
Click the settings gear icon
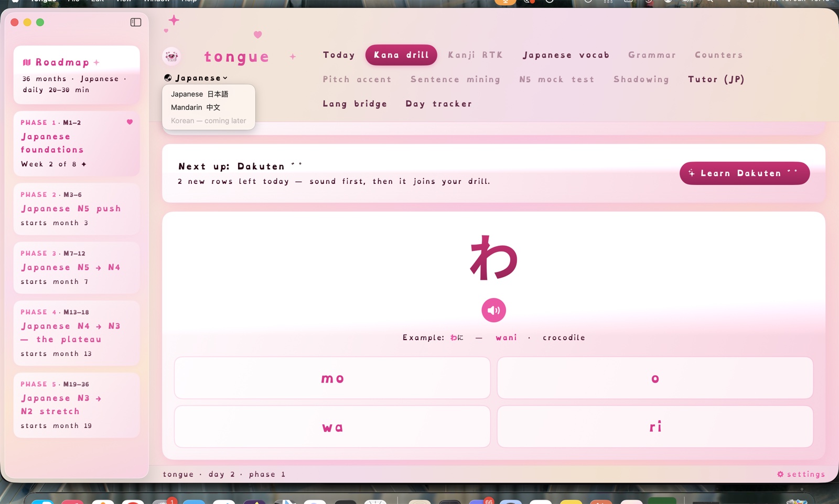click(x=780, y=474)
